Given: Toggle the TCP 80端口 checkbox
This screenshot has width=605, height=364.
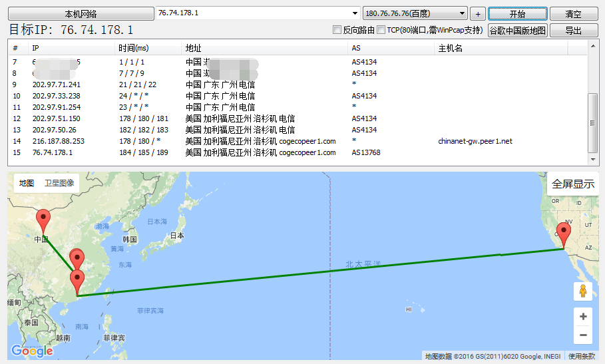Looking at the screenshot, I should tap(381, 30).
